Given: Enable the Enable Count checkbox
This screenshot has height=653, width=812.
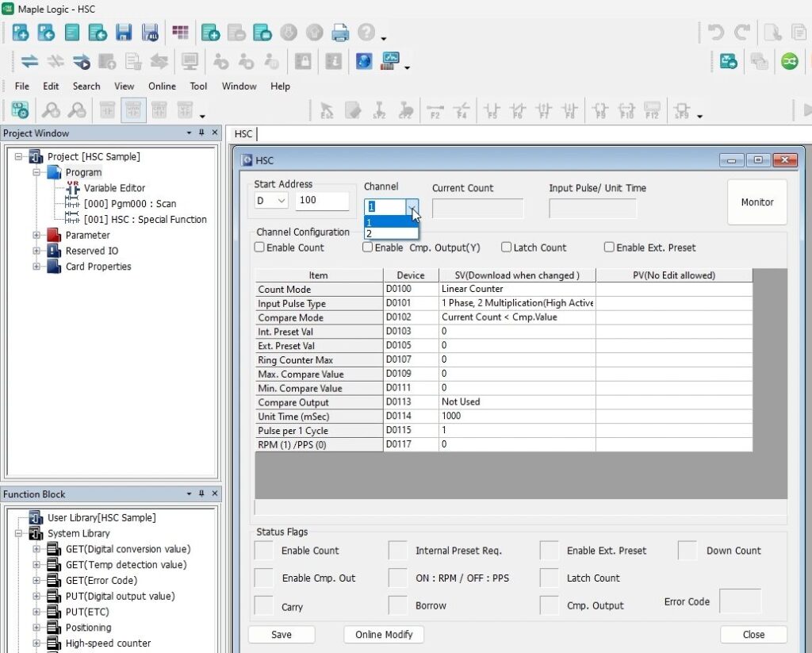Looking at the screenshot, I should [259, 248].
